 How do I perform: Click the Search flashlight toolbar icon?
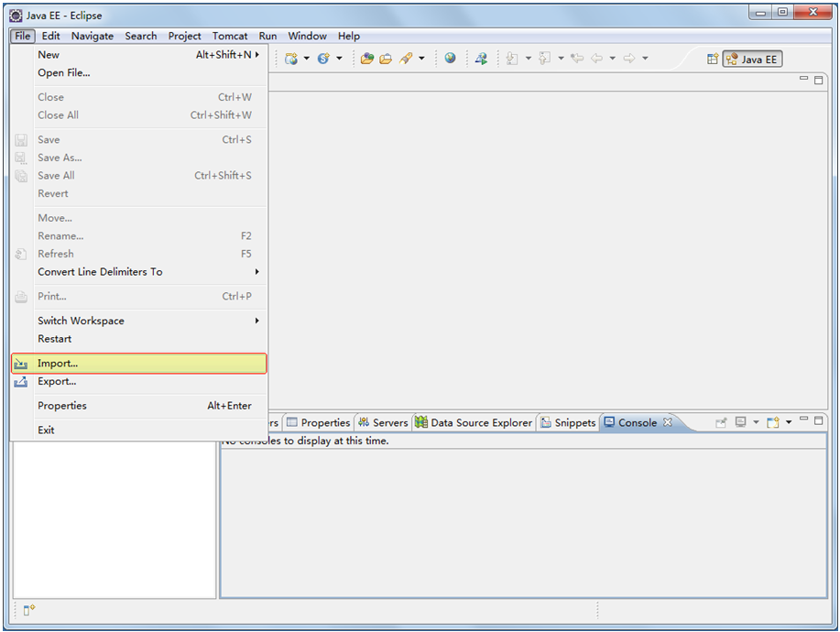coord(406,59)
